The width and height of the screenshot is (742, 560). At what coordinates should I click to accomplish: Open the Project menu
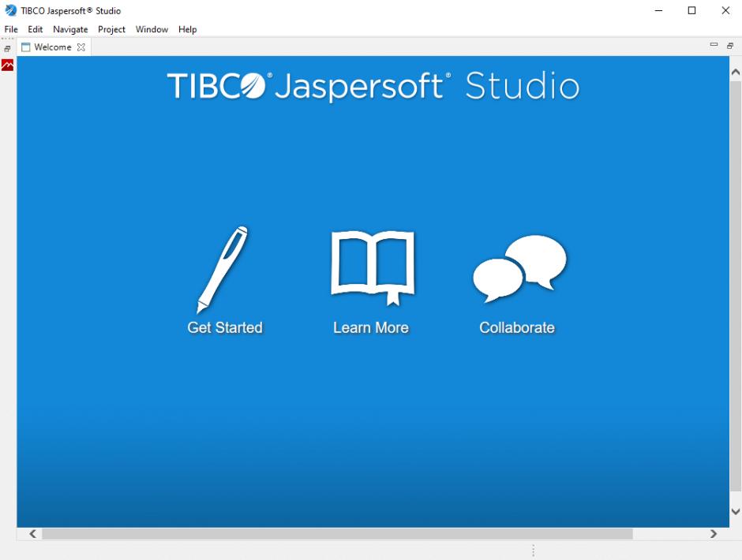pos(111,29)
